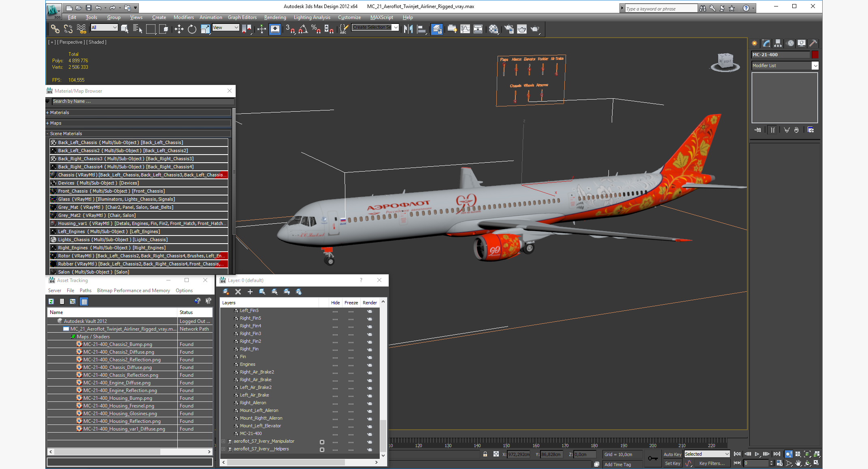868x469 pixels.
Task: Refresh the Asset Tracking list
Action: (51, 301)
